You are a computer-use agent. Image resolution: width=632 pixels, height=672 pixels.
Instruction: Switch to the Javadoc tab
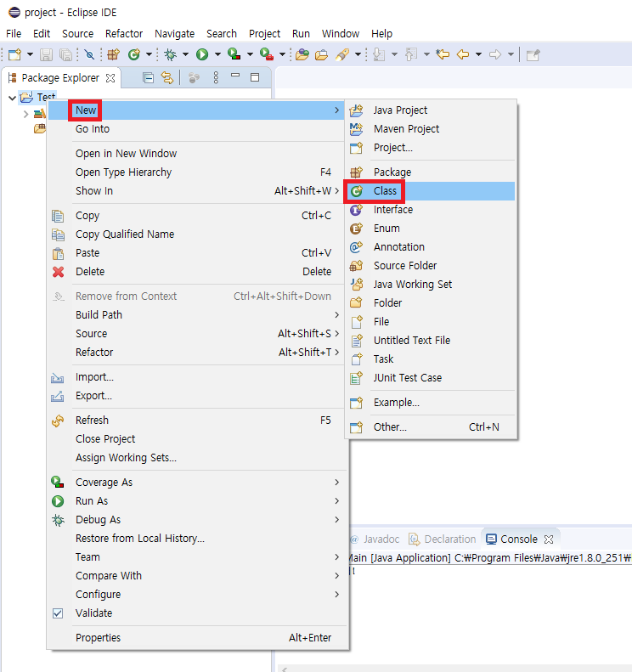point(375,539)
